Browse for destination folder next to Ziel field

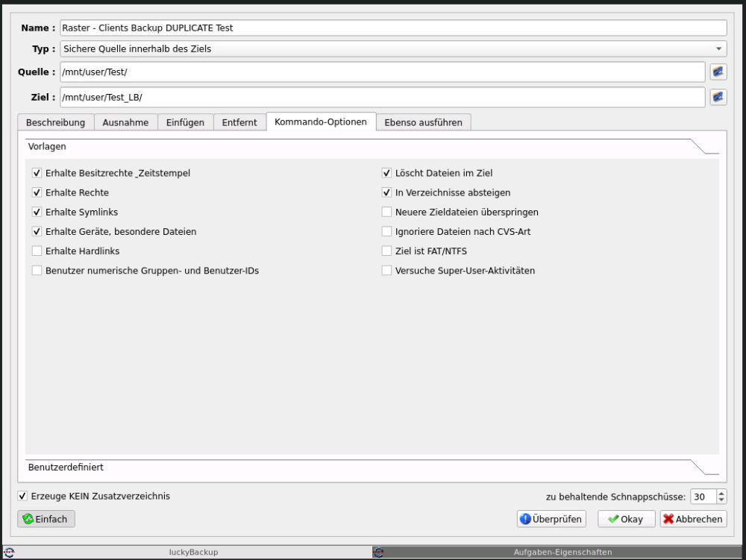point(718,97)
